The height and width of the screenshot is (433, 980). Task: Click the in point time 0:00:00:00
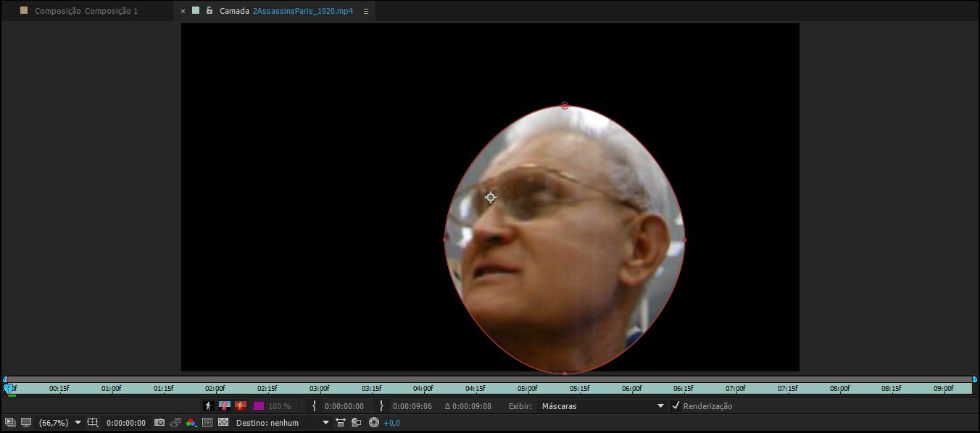click(344, 406)
